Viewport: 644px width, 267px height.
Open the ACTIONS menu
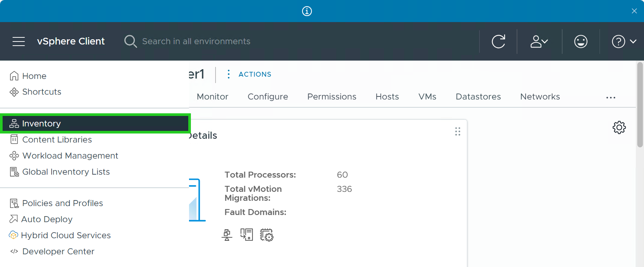click(255, 74)
